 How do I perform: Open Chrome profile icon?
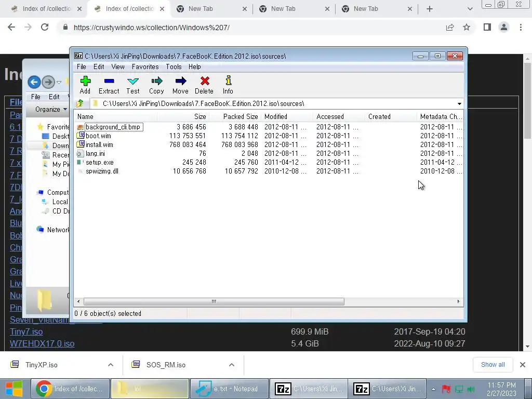504,27
